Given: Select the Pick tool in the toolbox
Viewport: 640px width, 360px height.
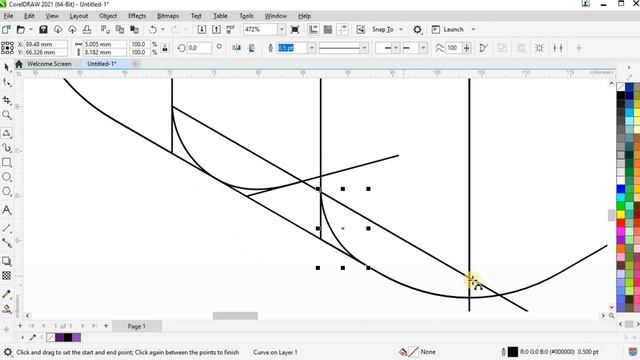Looking at the screenshot, I should click(7, 67).
